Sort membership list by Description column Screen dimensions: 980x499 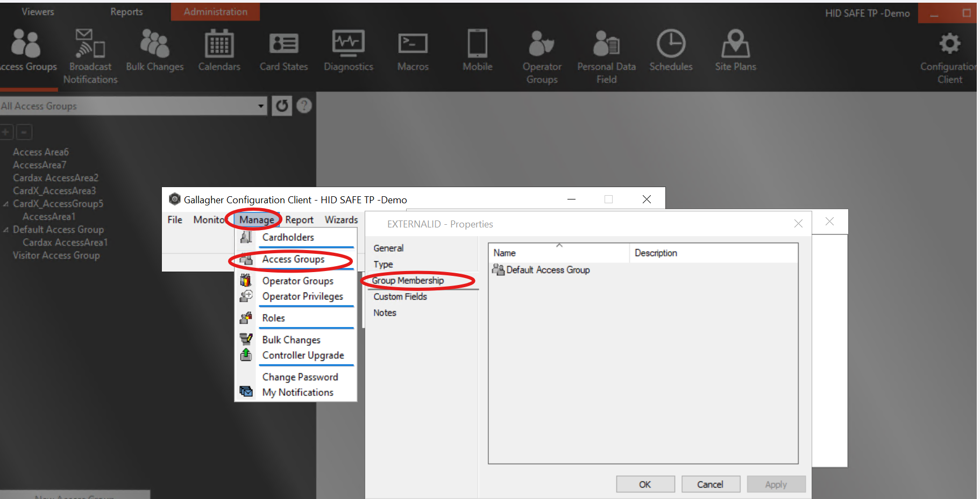click(x=714, y=253)
